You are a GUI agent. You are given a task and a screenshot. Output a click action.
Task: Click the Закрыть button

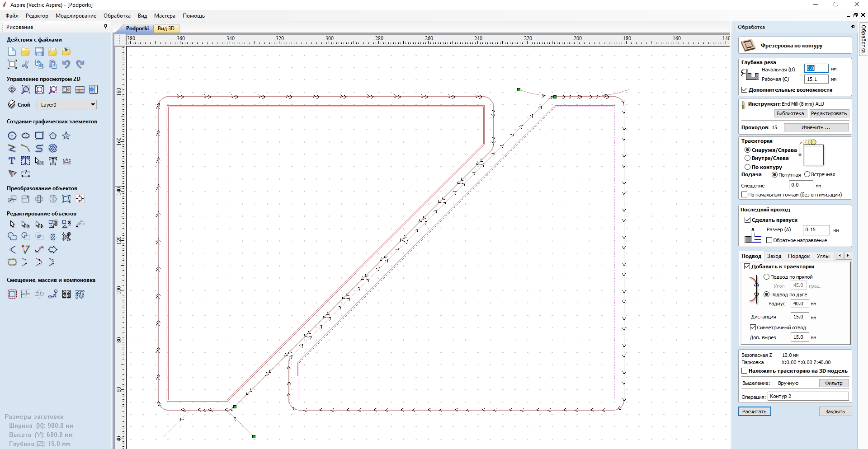coord(835,412)
